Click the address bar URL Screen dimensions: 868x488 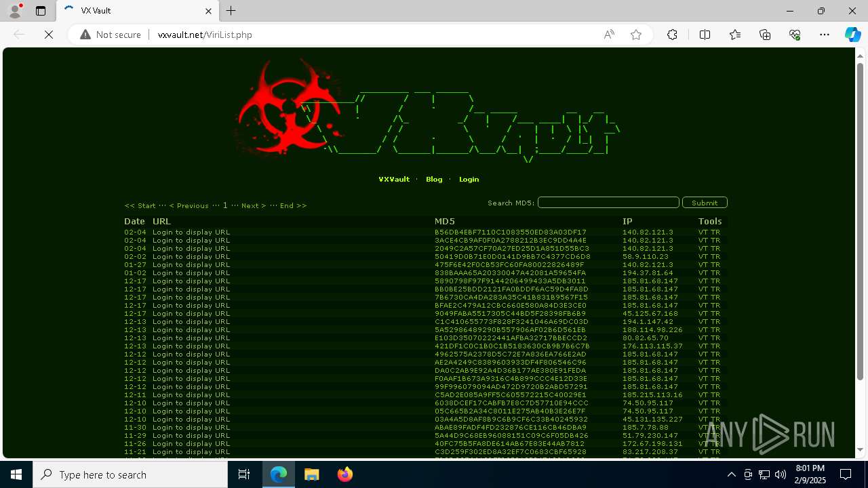205,35
